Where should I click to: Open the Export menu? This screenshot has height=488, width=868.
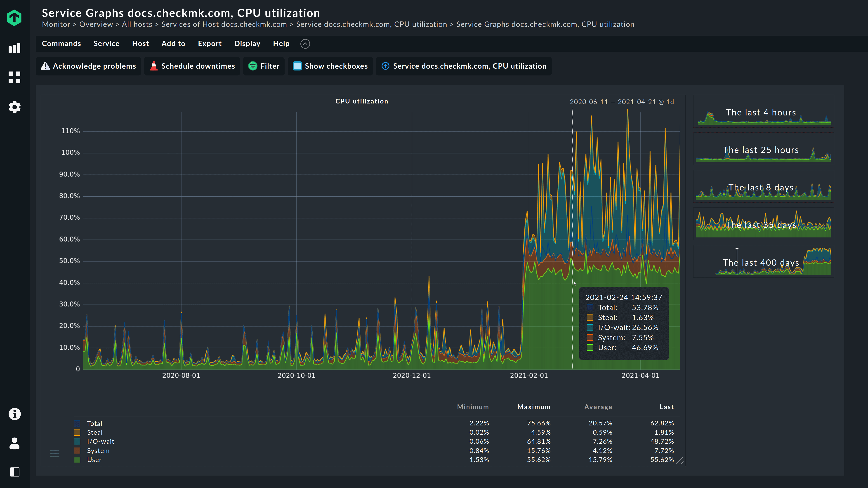pos(210,43)
